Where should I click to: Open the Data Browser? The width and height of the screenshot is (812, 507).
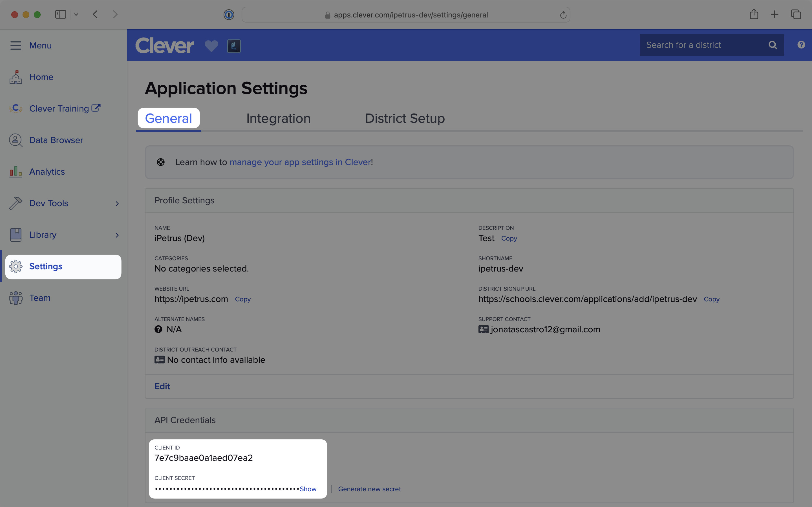point(56,140)
